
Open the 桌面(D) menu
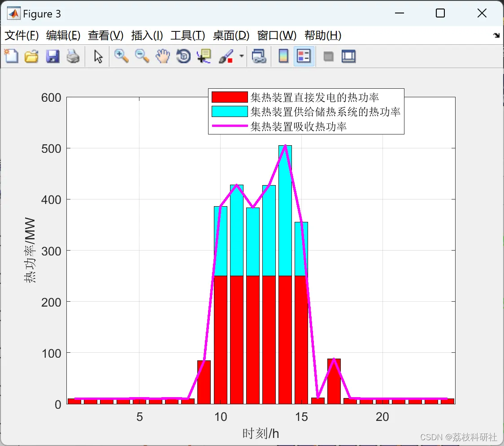click(x=231, y=35)
